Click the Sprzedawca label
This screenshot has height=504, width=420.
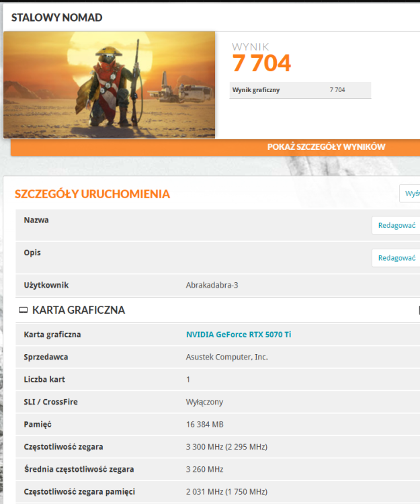(x=46, y=357)
